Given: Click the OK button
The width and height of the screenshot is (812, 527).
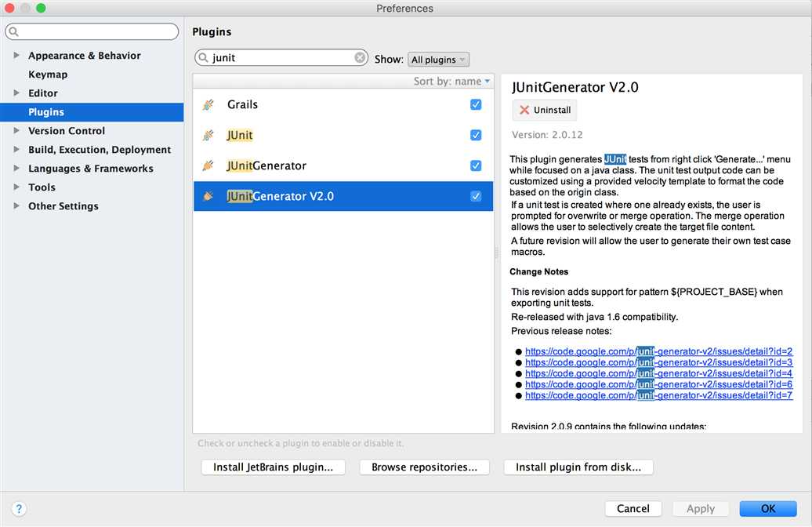Looking at the screenshot, I should click(768, 509).
